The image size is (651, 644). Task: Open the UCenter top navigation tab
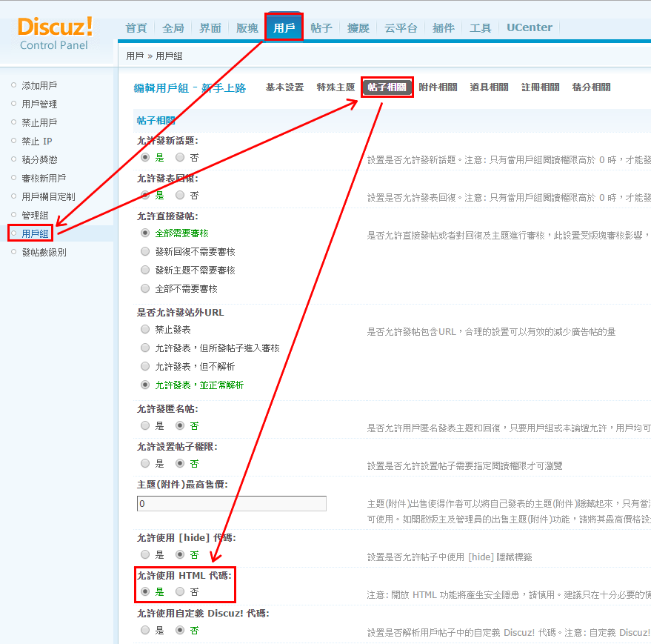530,27
